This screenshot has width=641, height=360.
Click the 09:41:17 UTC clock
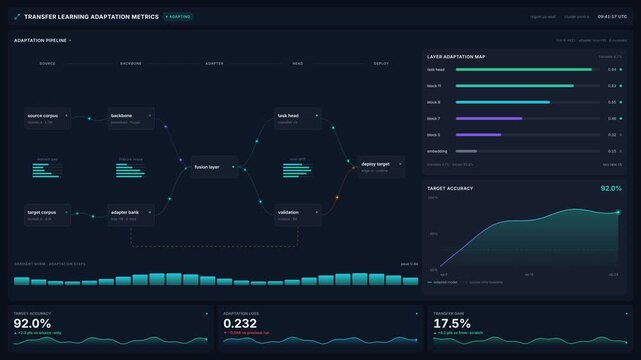[x=612, y=17]
